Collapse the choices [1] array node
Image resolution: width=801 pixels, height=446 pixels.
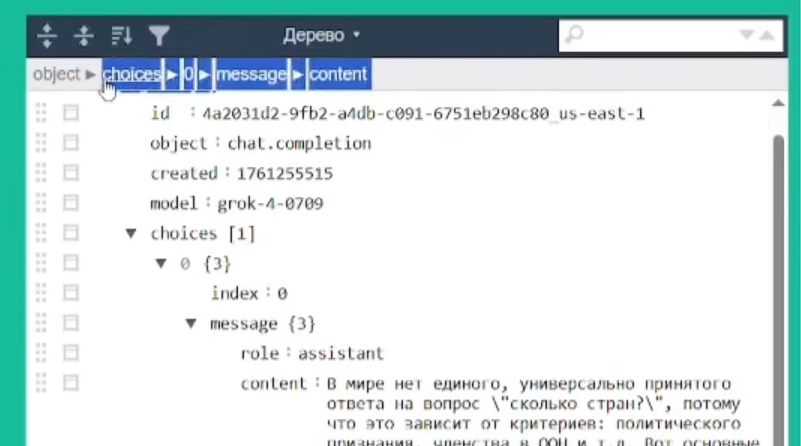130,233
